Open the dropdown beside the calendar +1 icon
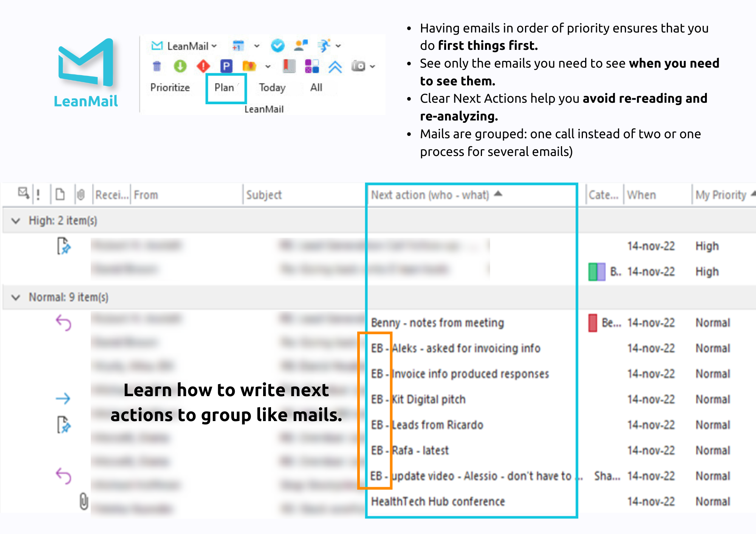Image resolution: width=756 pixels, height=534 pixels. (x=257, y=46)
